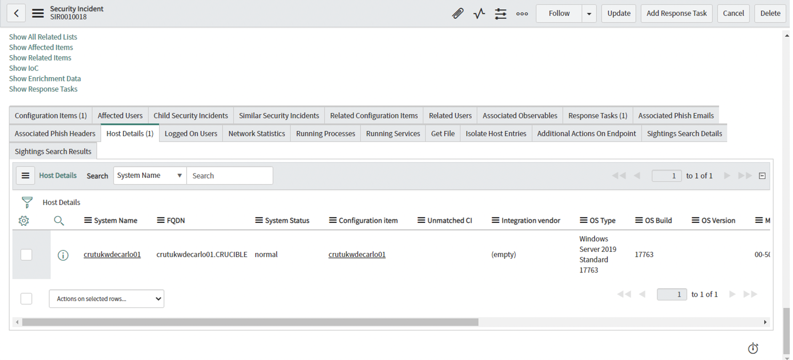Open the Running Processes tab
Image resolution: width=793 pixels, height=360 pixels.
point(325,134)
